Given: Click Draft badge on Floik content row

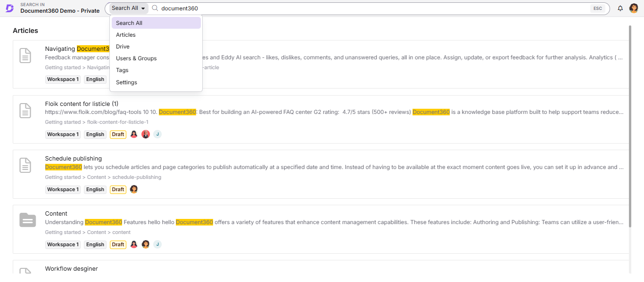Looking at the screenshot, I should tap(118, 134).
